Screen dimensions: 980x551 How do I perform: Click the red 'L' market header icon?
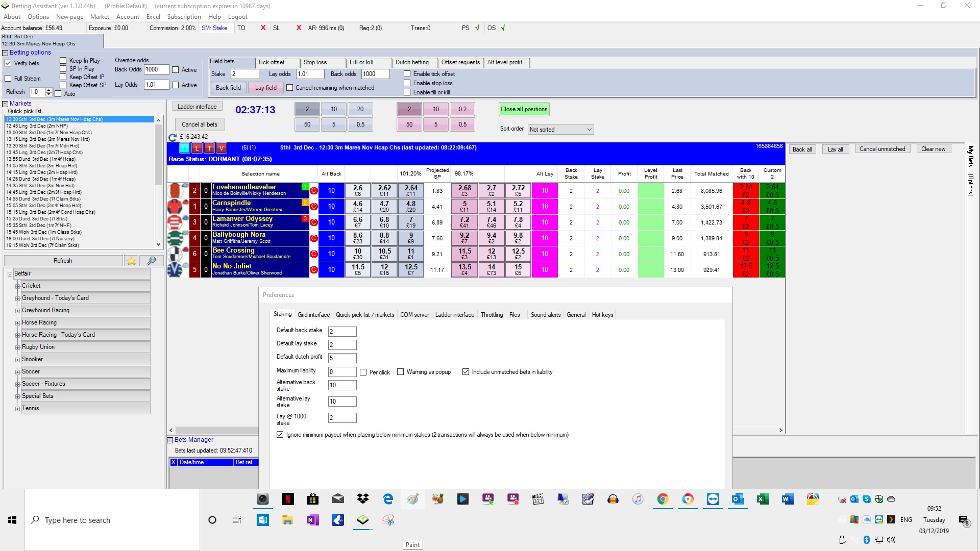[x=197, y=148]
